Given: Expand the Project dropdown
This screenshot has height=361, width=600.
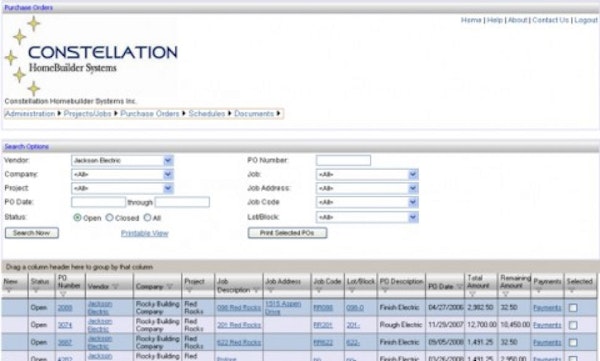Looking at the screenshot, I should pos(122,188).
